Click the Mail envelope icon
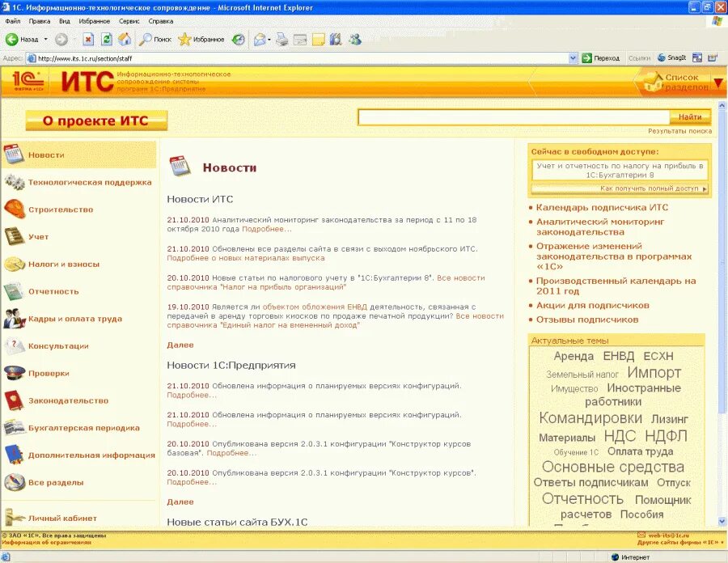 coord(260,40)
